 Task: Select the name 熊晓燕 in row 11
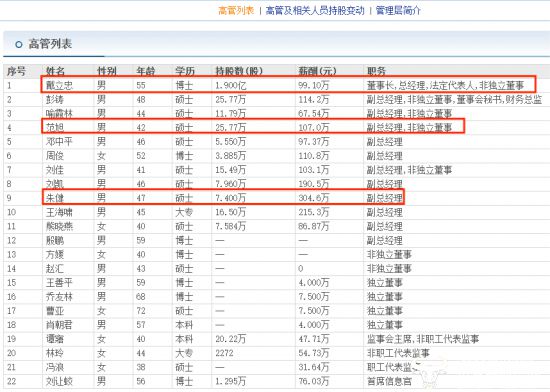[x=59, y=227]
